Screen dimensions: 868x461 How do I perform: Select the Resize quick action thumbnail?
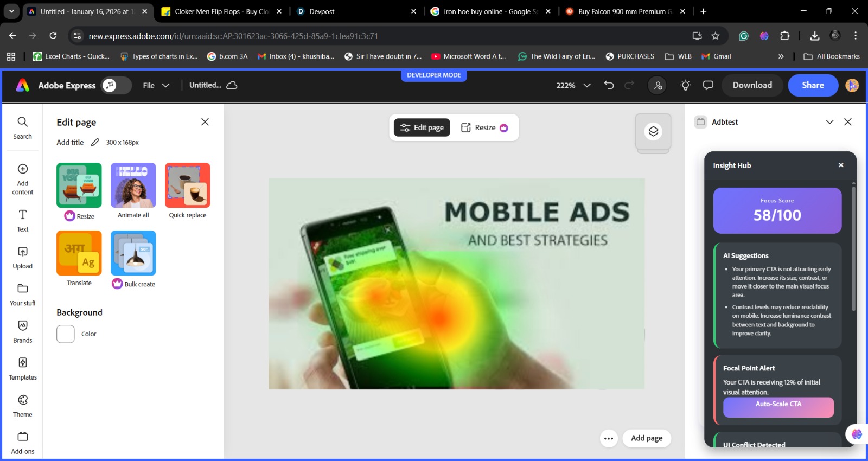[x=79, y=185]
